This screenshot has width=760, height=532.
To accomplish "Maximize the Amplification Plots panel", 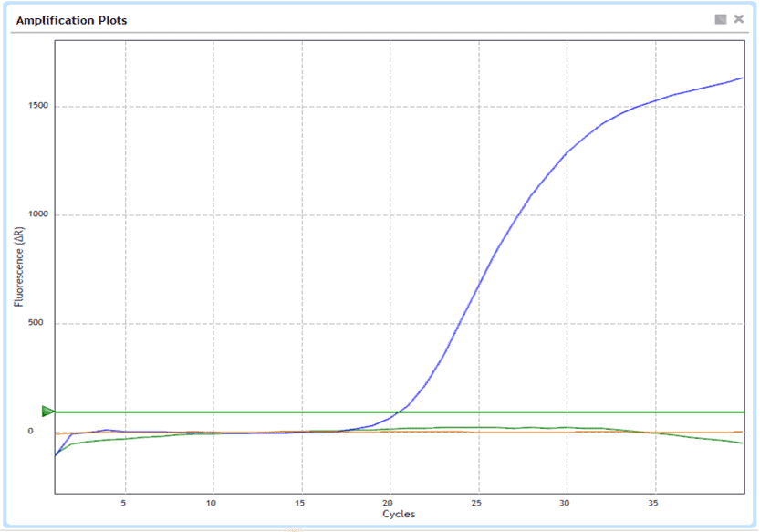I will click(x=721, y=19).
